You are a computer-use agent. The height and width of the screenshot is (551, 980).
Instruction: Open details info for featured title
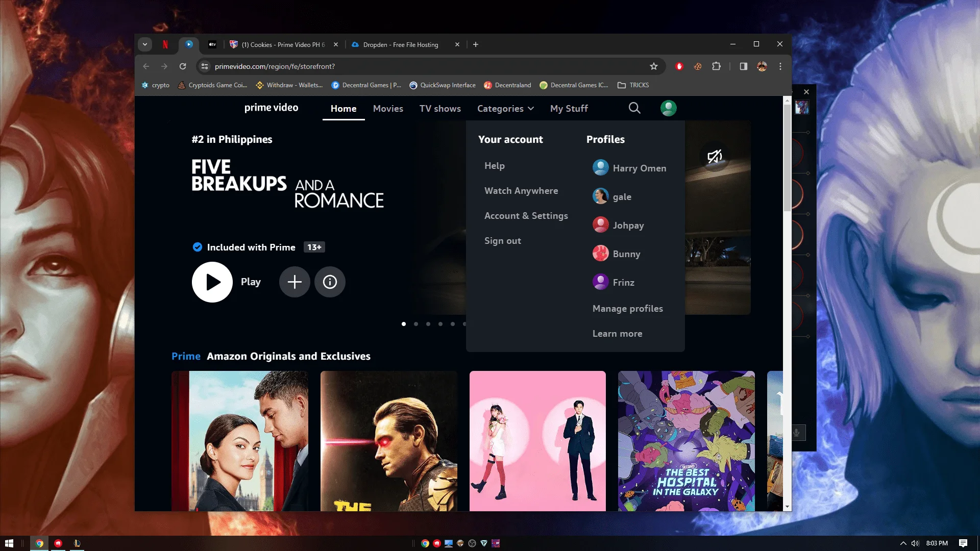[330, 282]
